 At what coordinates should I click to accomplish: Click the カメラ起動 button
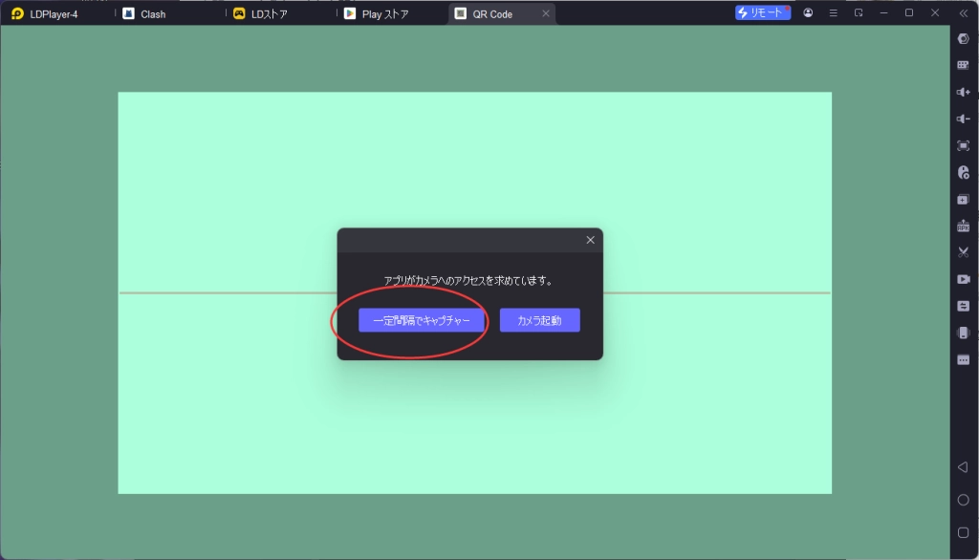[x=539, y=320]
